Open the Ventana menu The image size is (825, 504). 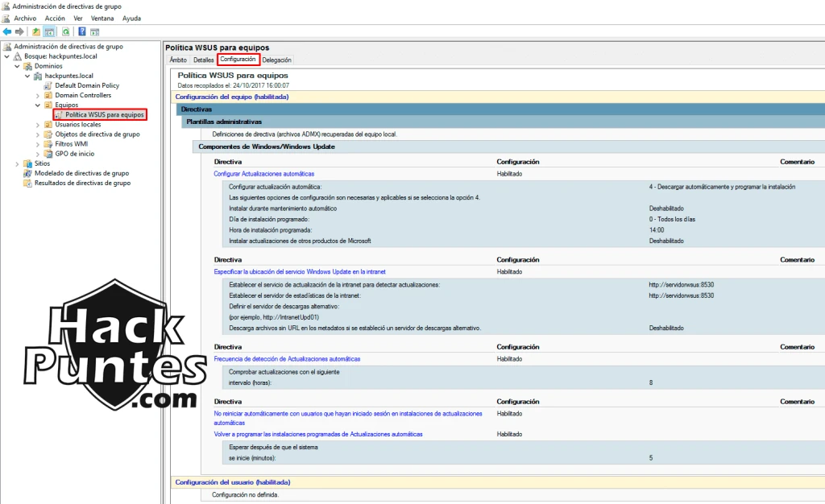click(x=102, y=19)
